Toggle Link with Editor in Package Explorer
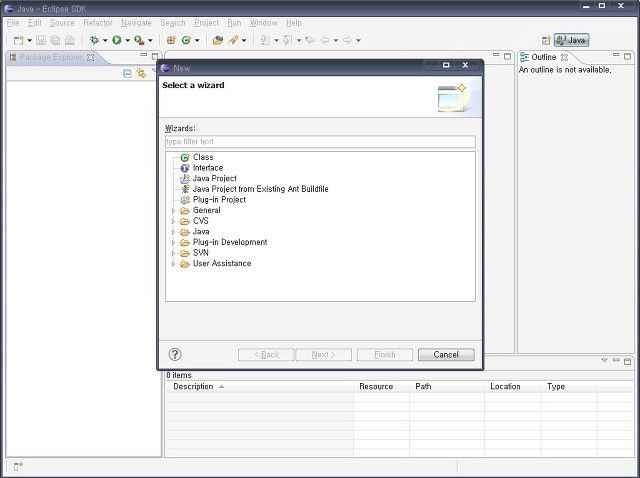The height and width of the screenshot is (478, 640). 142,73
